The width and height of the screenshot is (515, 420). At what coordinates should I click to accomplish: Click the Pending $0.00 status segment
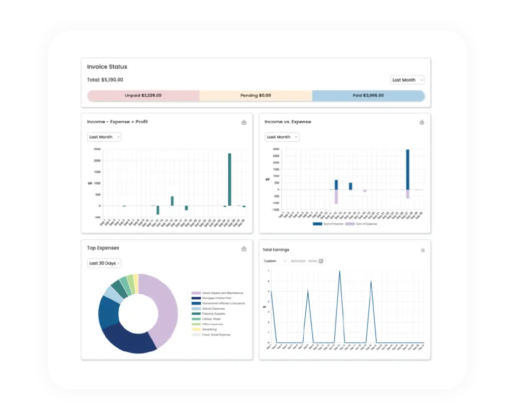[x=255, y=95]
